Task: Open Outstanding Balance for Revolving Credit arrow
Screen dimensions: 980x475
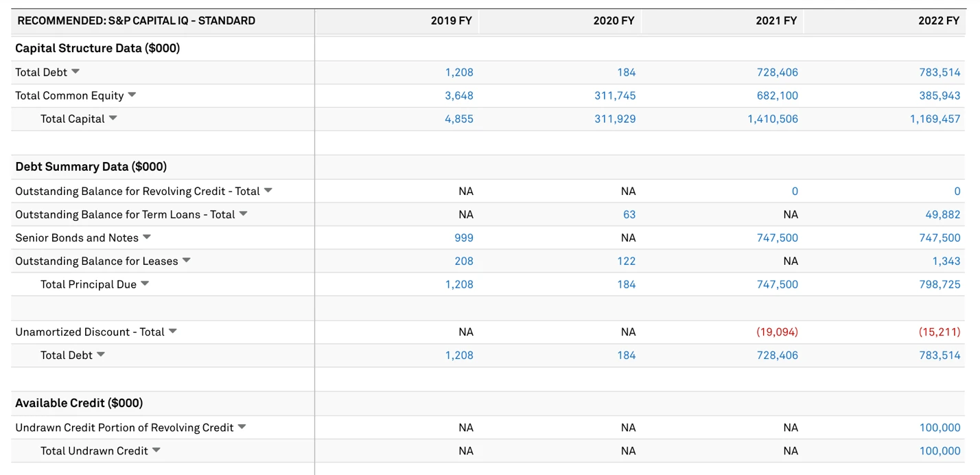Action: pyautogui.click(x=268, y=191)
